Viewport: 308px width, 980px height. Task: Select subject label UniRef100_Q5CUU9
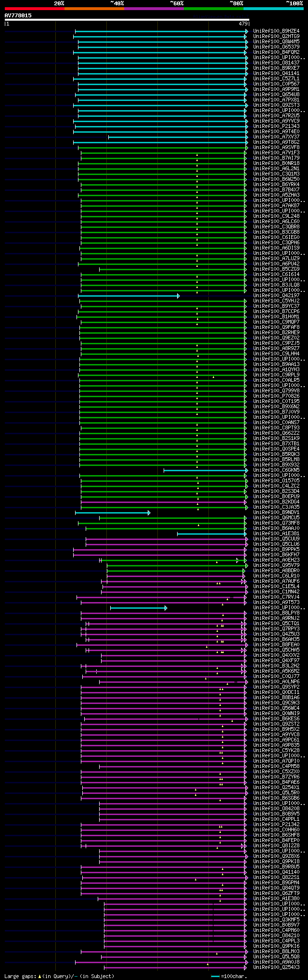(x=276, y=539)
